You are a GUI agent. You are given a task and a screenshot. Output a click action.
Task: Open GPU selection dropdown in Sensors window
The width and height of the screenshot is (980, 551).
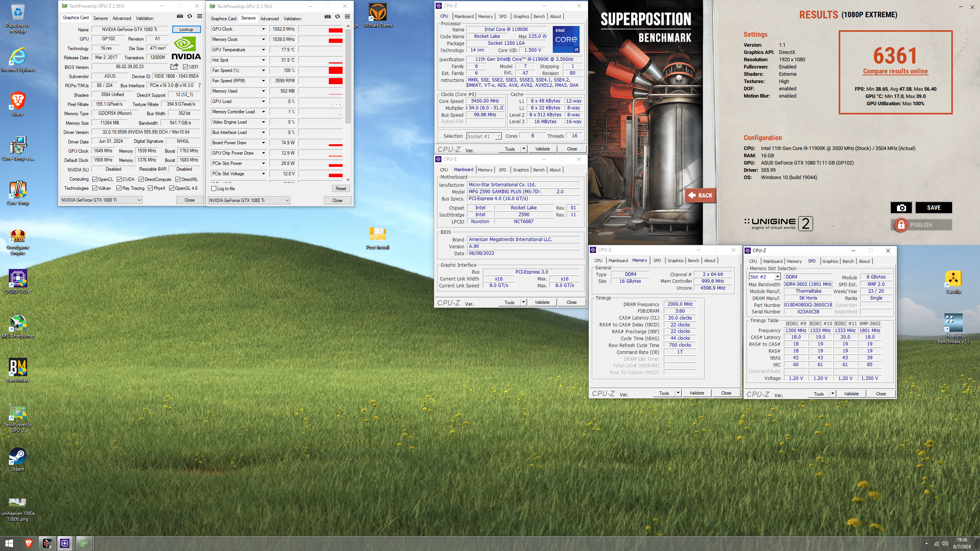[x=249, y=200]
